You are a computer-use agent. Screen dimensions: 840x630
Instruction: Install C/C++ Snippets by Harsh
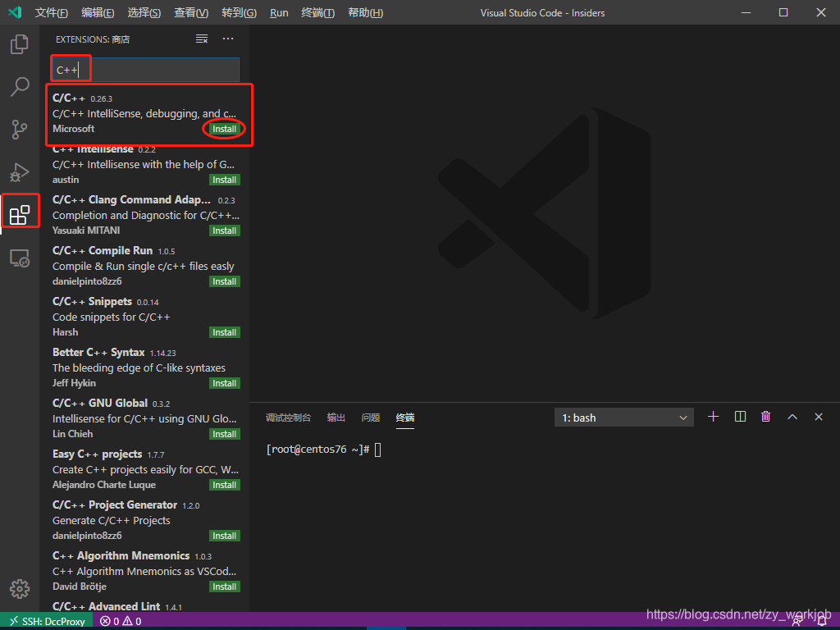(224, 333)
